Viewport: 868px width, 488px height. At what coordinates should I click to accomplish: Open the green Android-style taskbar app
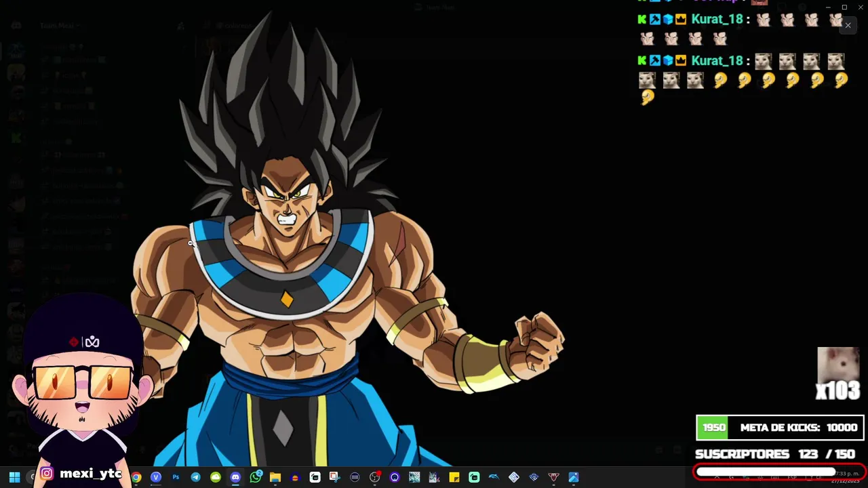coord(216,477)
